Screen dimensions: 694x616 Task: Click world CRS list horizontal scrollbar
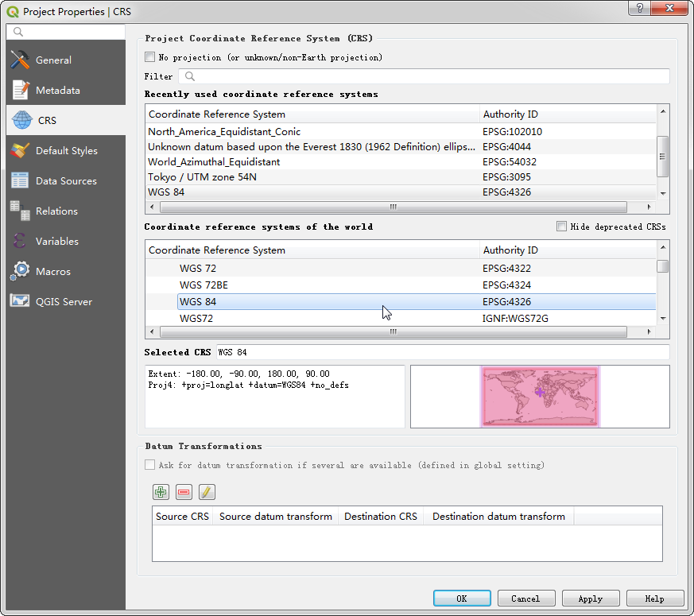[x=393, y=331]
